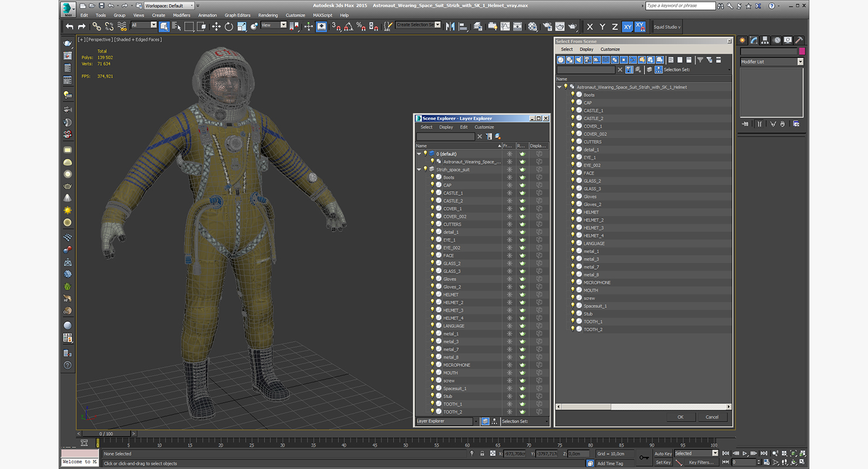This screenshot has width=868, height=469.
Task: Confirm selection with the OK button
Action: click(680, 417)
